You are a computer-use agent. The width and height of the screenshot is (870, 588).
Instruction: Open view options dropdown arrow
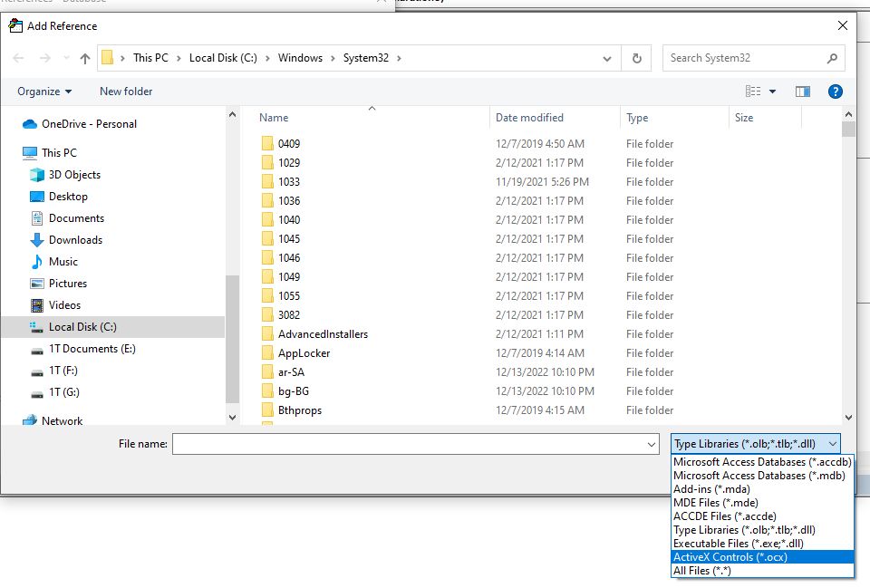(773, 92)
